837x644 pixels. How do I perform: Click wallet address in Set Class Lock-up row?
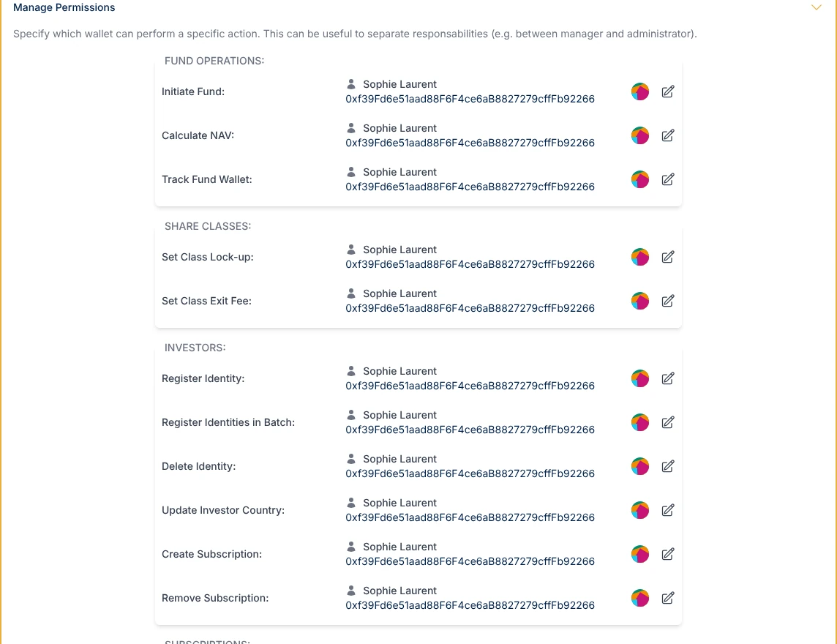point(470,264)
